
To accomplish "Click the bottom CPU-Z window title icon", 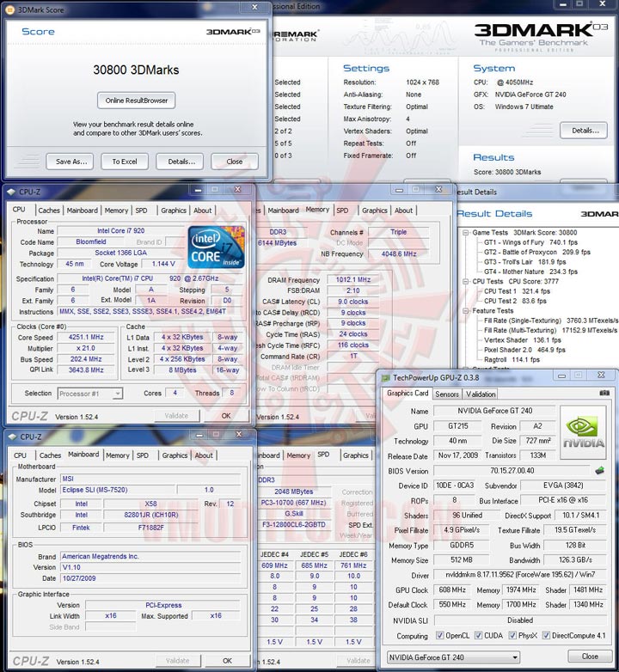I will pos(12,437).
